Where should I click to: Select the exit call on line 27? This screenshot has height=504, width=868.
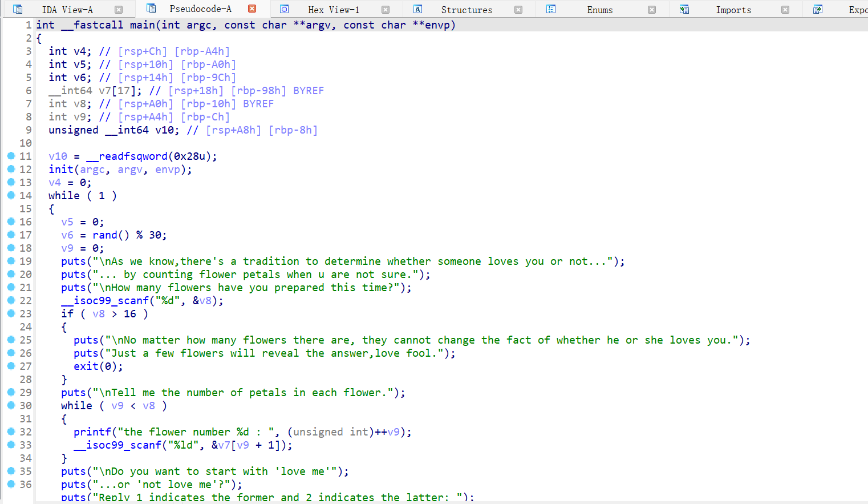86,366
